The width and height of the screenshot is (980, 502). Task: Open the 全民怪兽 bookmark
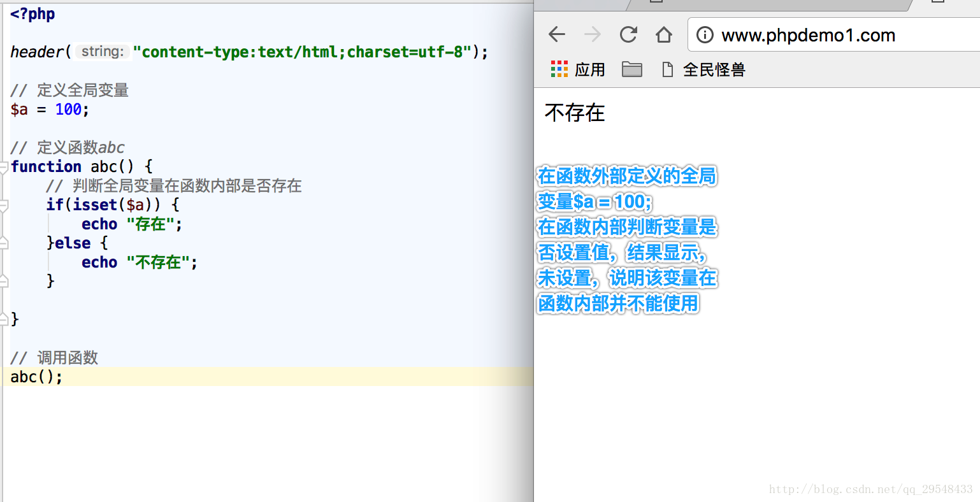coord(703,69)
